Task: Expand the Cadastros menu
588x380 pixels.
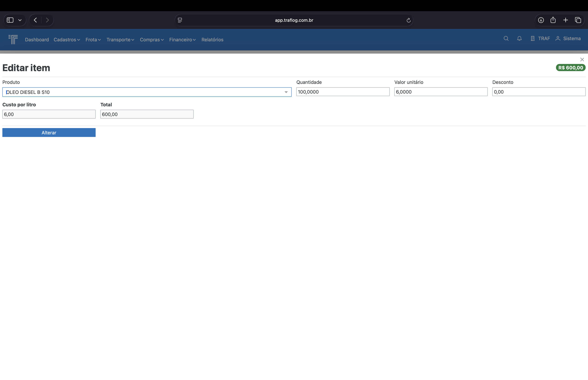Action: coord(67,39)
